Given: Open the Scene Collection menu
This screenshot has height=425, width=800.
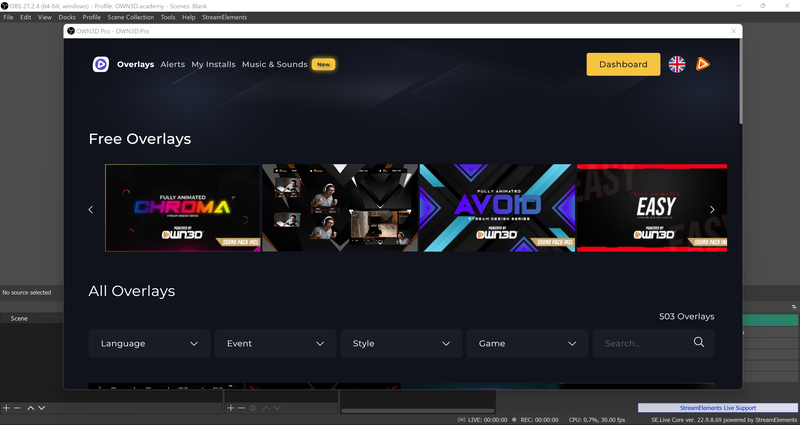Looking at the screenshot, I should tap(132, 17).
